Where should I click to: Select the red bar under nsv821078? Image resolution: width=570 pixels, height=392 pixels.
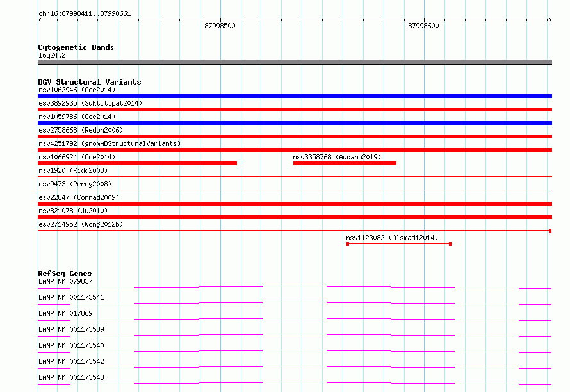[x=295, y=217]
